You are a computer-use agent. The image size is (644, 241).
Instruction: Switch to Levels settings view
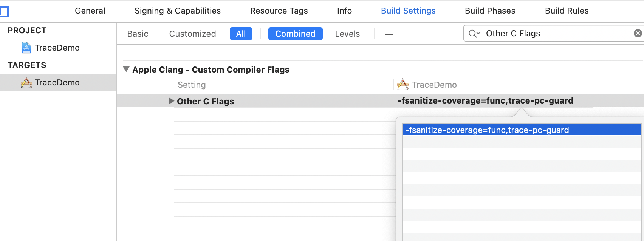347,34
